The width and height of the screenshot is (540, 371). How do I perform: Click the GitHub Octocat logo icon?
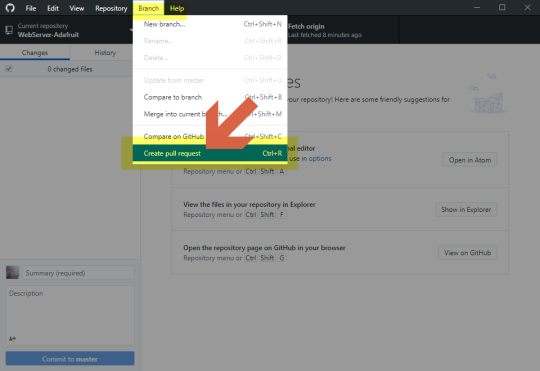pyautogui.click(x=10, y=8)
